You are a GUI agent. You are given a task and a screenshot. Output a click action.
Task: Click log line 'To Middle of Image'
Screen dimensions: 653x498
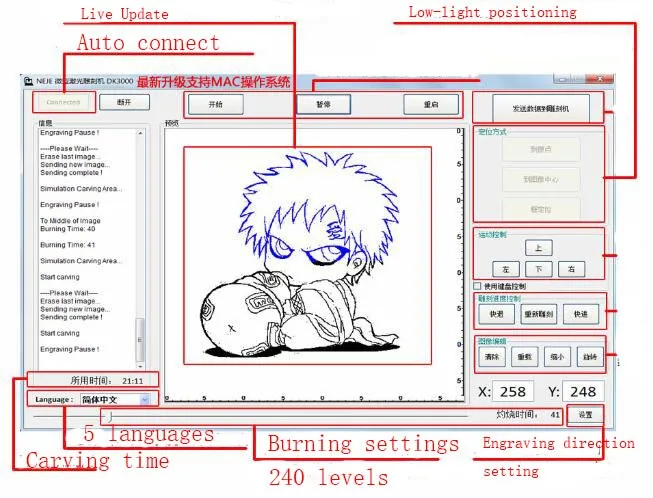coord(70,221)
